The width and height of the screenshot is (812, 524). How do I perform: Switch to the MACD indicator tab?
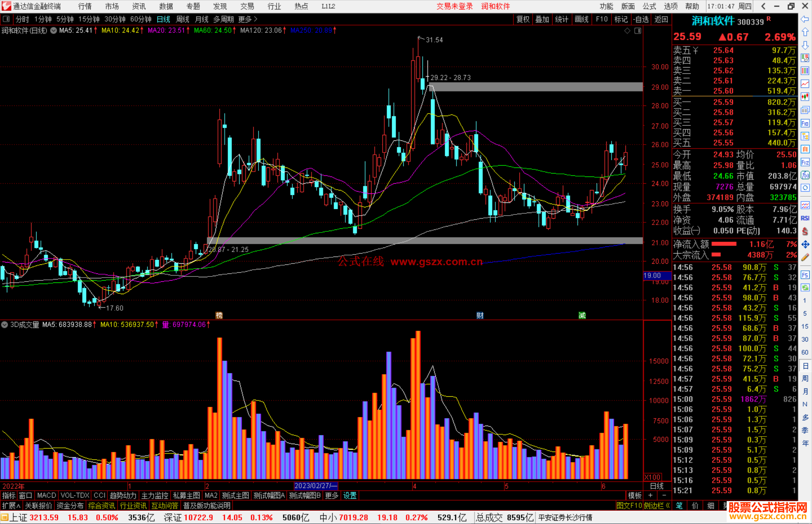coord(47,495)
